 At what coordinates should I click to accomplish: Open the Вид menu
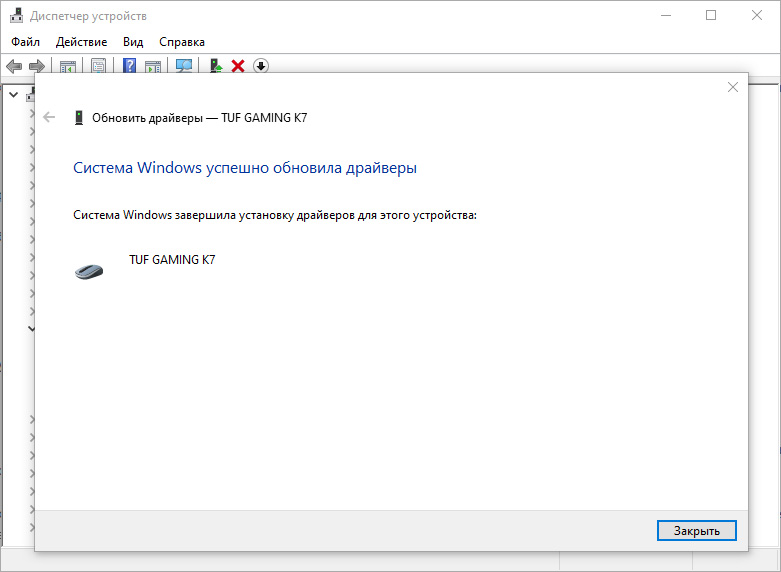tap(133, 42)
